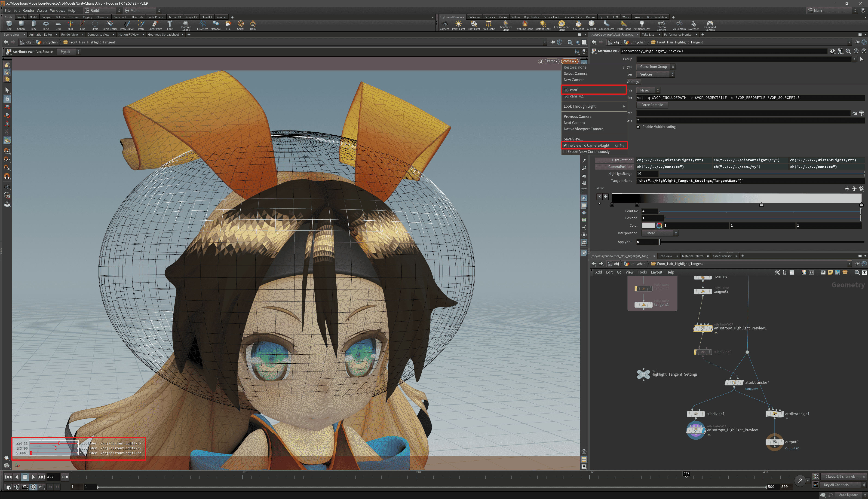Open the cam1 camera dropdown
The height and width of the screenshot is (499, 868).
coord(569,61)
